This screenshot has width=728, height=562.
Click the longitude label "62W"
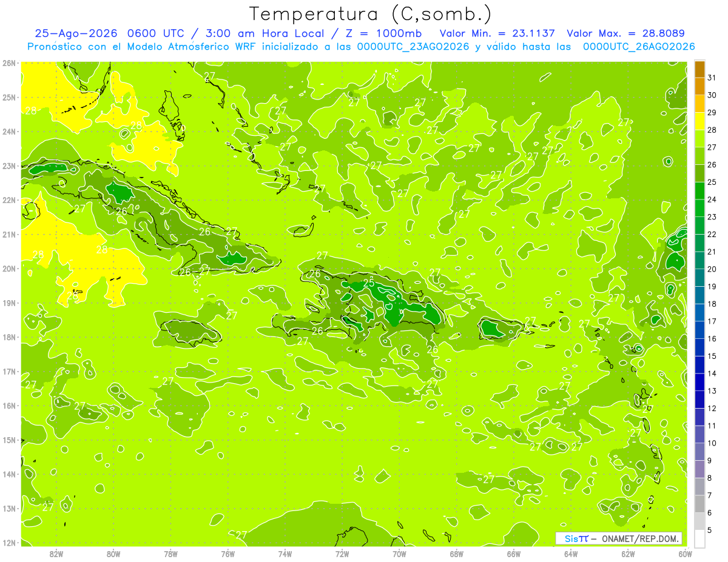(x=628, y=553)
